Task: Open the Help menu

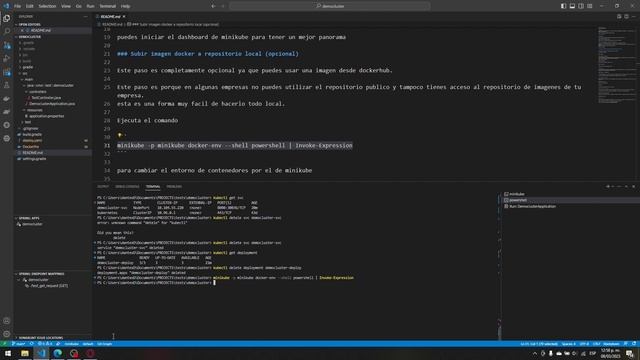Action: click(125, 6)
